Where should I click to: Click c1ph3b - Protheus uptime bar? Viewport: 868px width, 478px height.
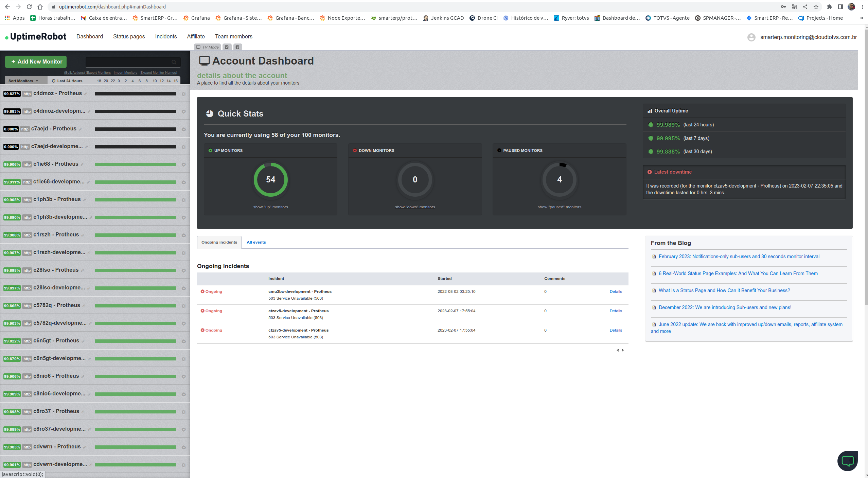(135, 200)
